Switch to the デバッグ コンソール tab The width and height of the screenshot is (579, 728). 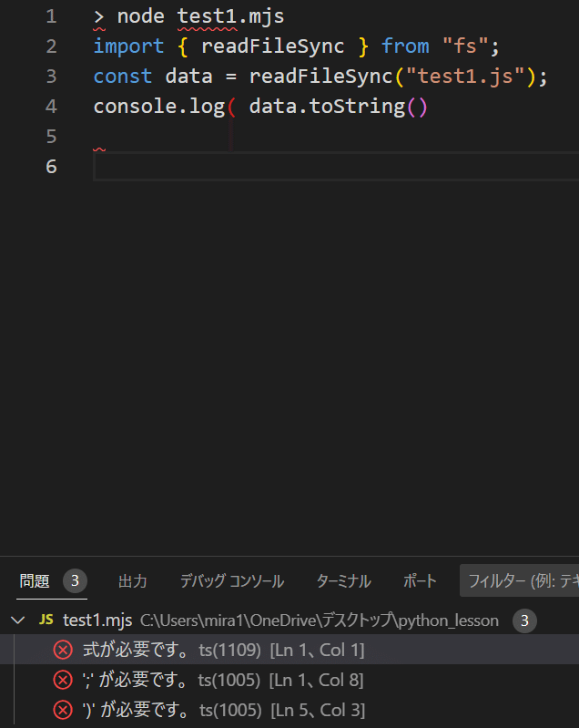[x=232, y=580]
